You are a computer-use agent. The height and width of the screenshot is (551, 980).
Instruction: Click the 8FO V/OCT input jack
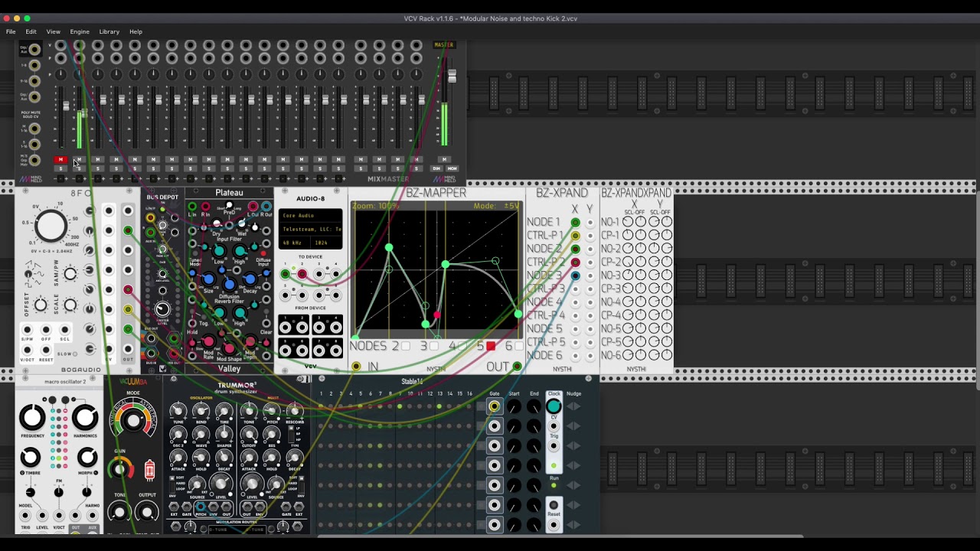point(27,350)
